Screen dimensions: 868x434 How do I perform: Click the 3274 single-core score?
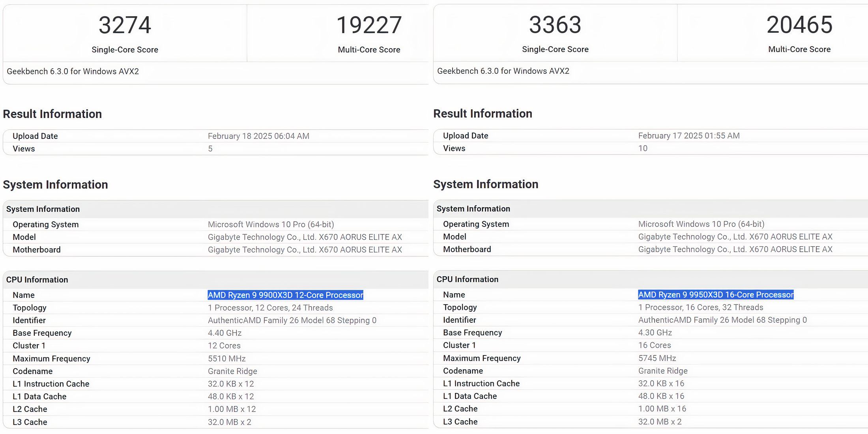pyautogui.click(x=125, y=25)
